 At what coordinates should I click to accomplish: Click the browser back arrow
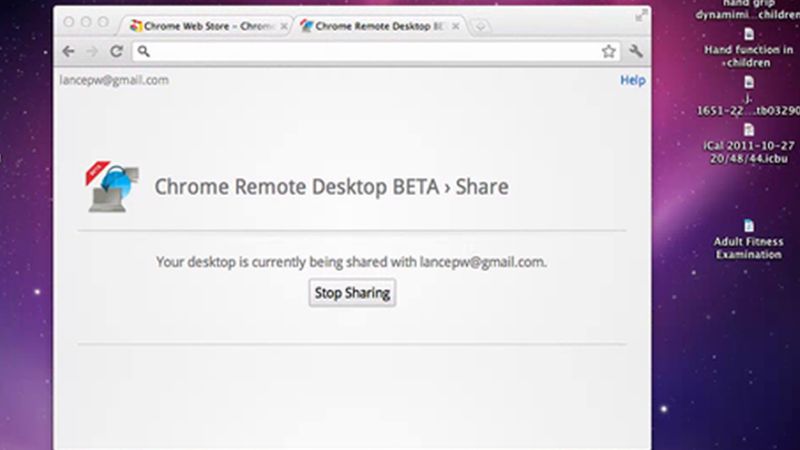pyautogui.click(x=68, y=51)
